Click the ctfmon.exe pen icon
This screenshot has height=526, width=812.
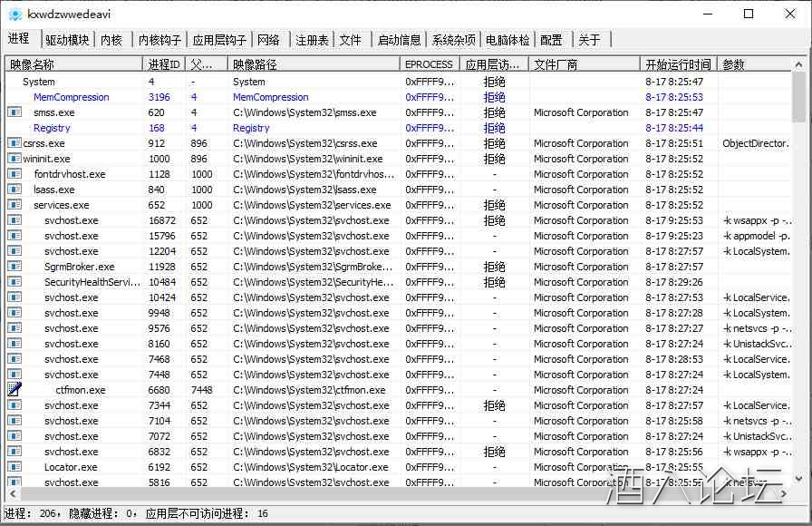click(x=14, y=389)
